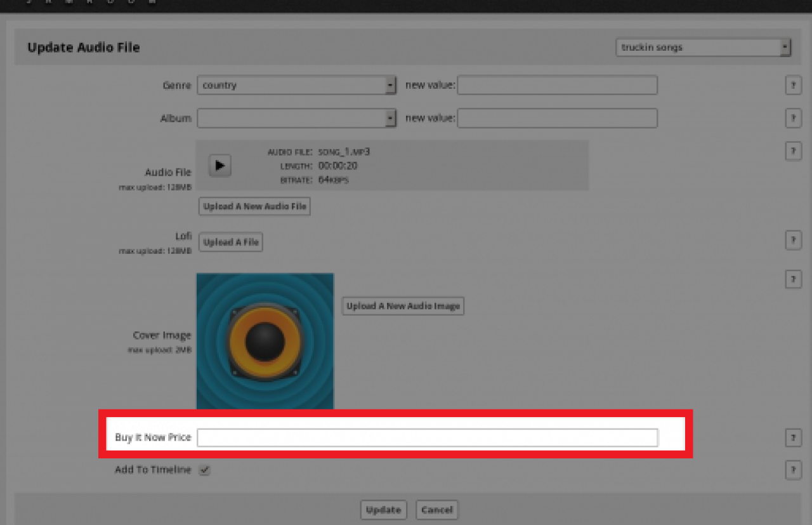Show help for the Cover Image field
Screen dimensions: 812x525
tap(793, 279)
